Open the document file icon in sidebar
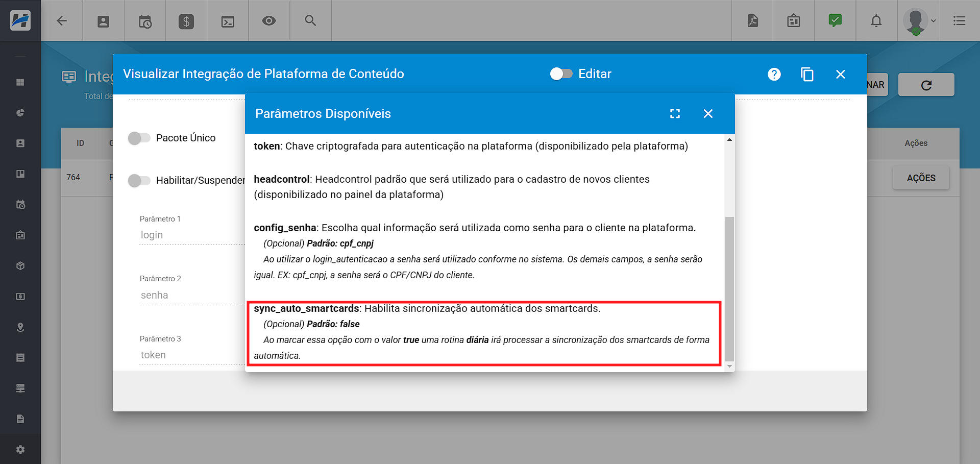 (20, 419)
